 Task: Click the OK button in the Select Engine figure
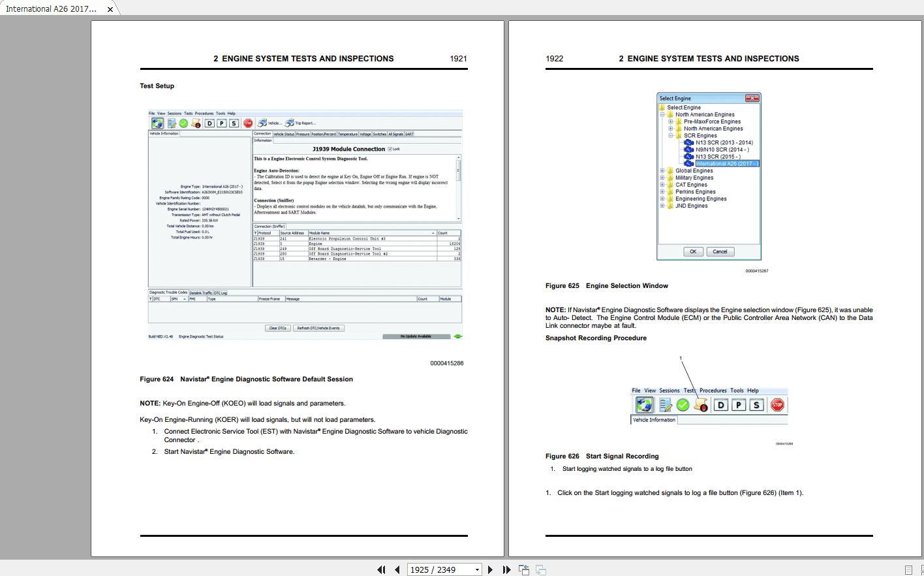pyautogui.click(x=693, y=251)
